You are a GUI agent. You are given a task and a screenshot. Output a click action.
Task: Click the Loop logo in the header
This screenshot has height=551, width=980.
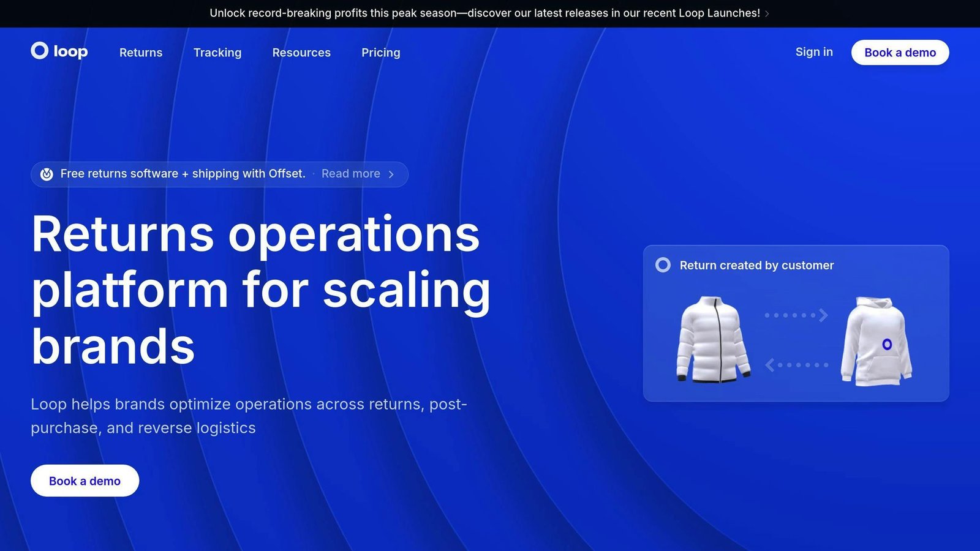59,51
